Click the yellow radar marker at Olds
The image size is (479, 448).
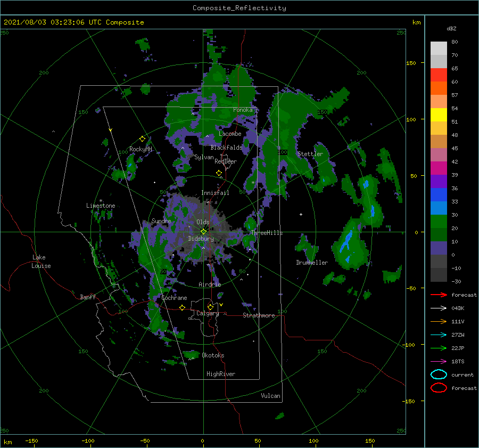pos(203,232)
